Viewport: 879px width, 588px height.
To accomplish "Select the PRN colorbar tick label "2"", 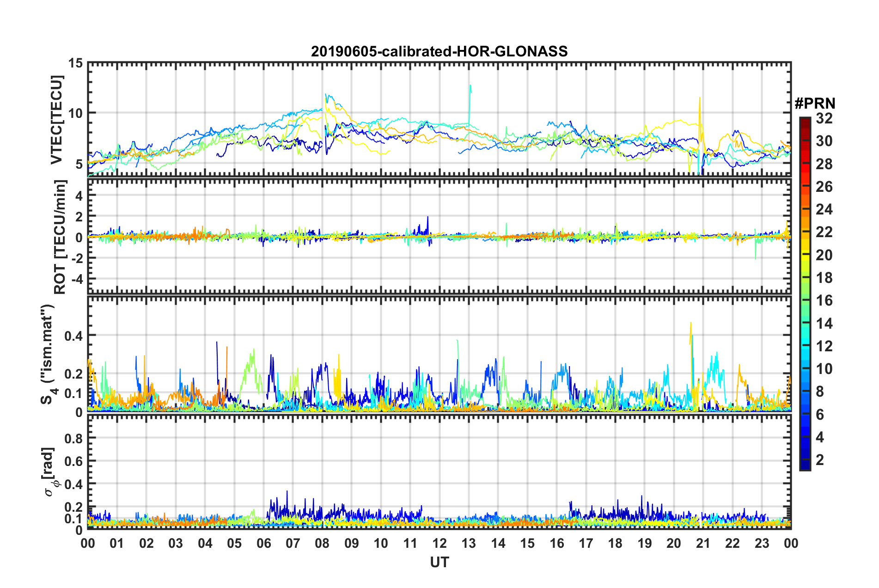I will pyautogui.click(x=820, y=460).
